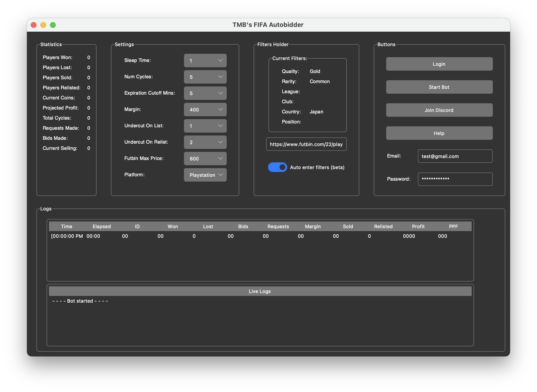Open Futbin Max Price dropdown
The height and width of the screenshot is (392, 537).
coord(205,159)
